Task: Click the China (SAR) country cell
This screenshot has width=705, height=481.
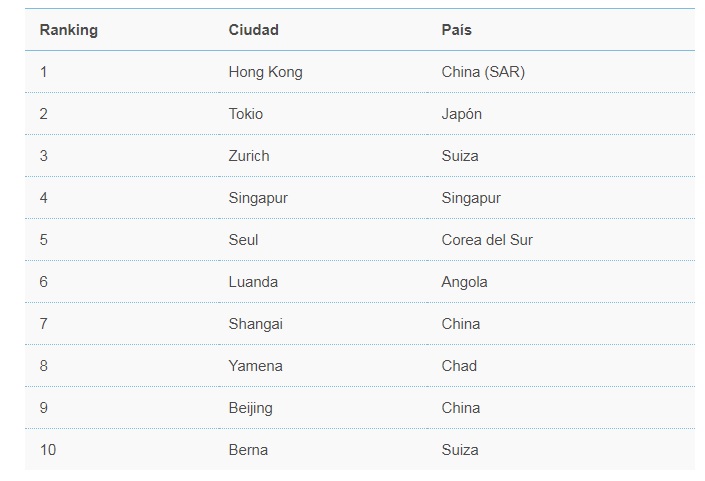Action: pyautogui.click(x=483, y=72)
